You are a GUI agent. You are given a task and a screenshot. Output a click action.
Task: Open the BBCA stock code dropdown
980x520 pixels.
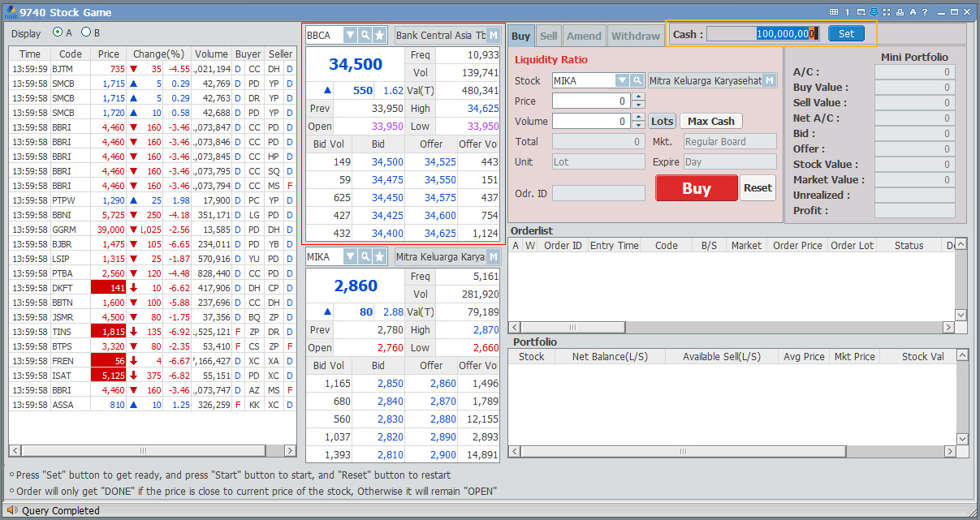click(x=350, y=36)
